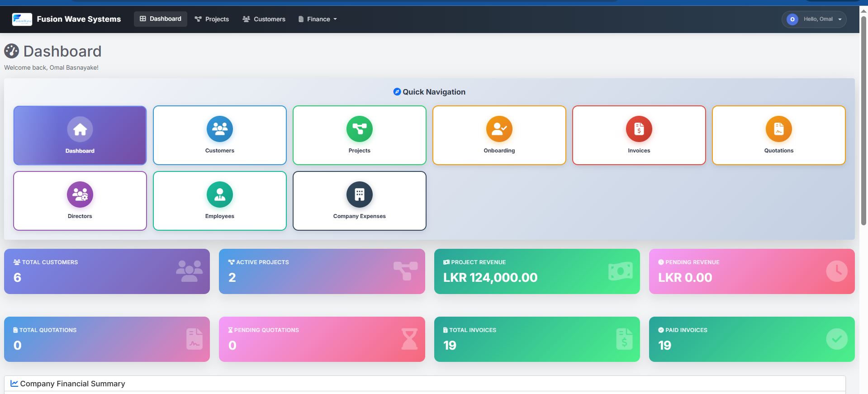Click the user avatar circle labeled O
The width and height of the screenshot is (868, 394).
tap(792, 19)
